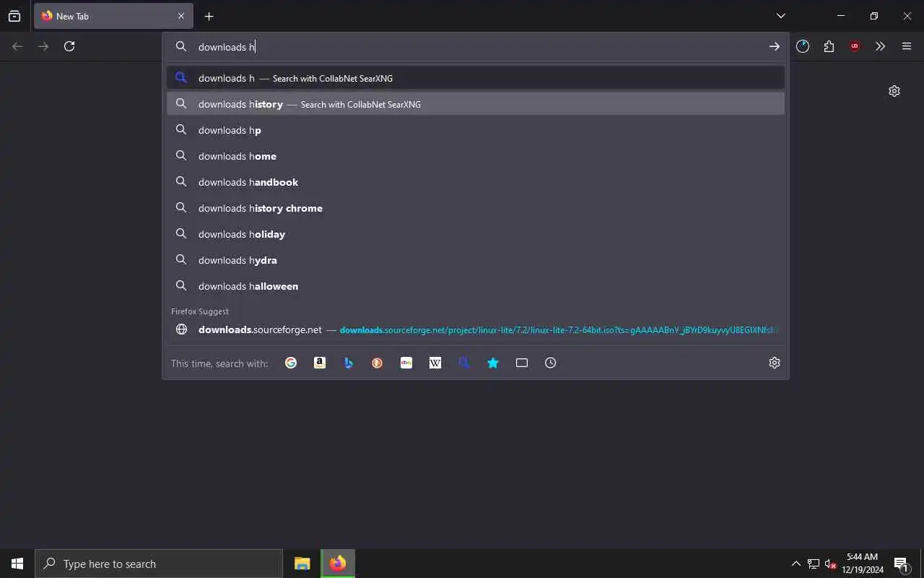Open the Windows Start menu

(17, 564)
